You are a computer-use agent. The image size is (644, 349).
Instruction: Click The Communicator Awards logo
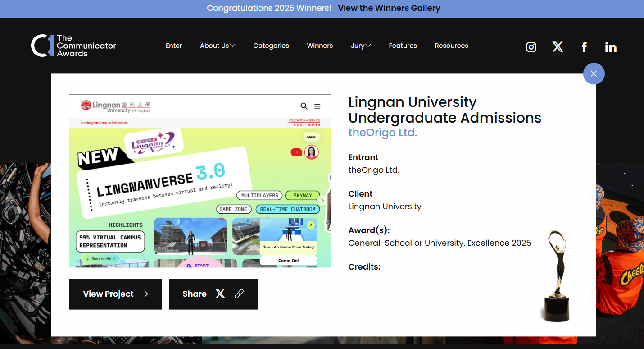coord(73,46)
